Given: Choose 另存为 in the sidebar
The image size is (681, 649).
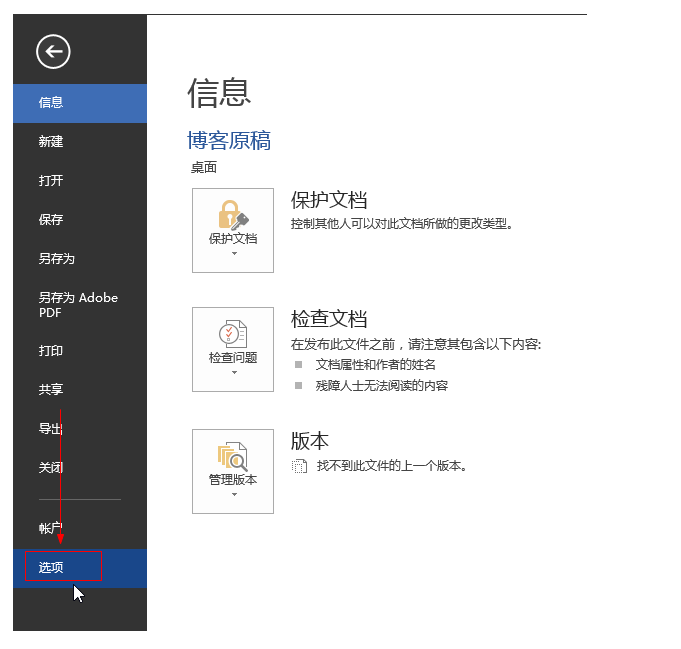Looking at the screenshot, I should pyautogui.click(x=80, y=259).
